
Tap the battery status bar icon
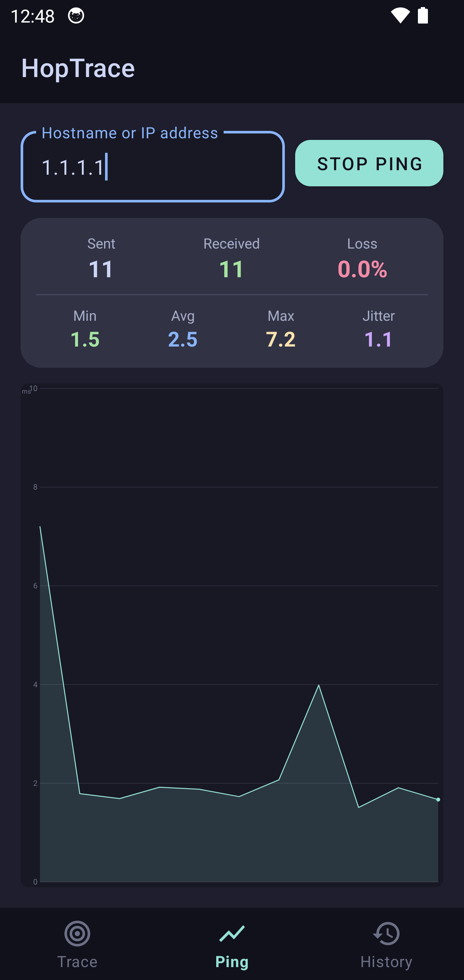pos(423,16)
